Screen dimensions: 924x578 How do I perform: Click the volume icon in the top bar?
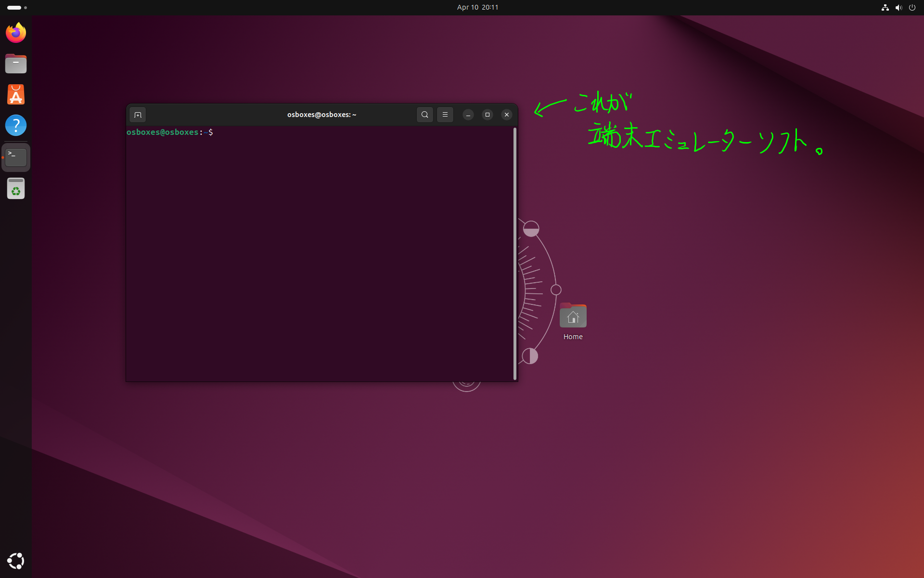[898, 7]
